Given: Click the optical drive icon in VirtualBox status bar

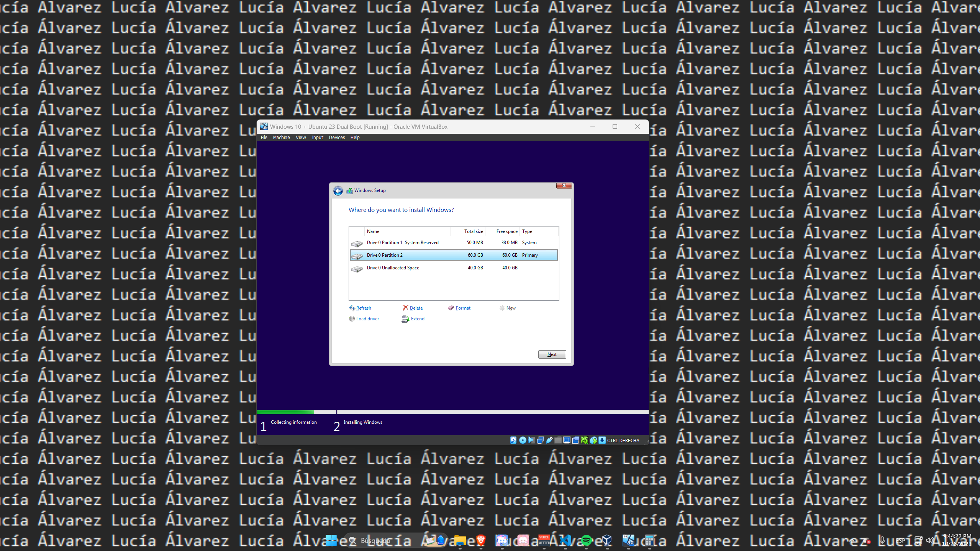Looking at the screenshot, I should click(523, 440).
